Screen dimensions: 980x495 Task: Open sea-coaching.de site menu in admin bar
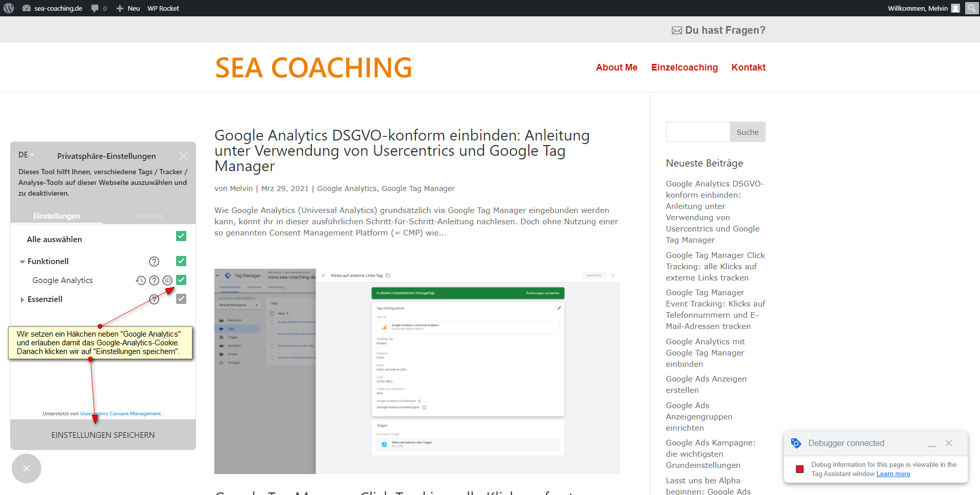pyautogui.click(x=52, y=8)
